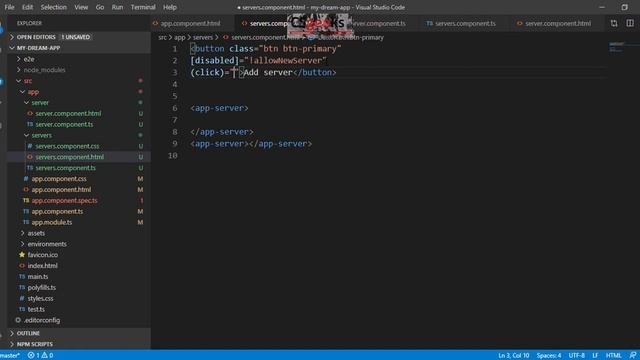
Task: Change the HTML language mode
Action: click(613, 356)
